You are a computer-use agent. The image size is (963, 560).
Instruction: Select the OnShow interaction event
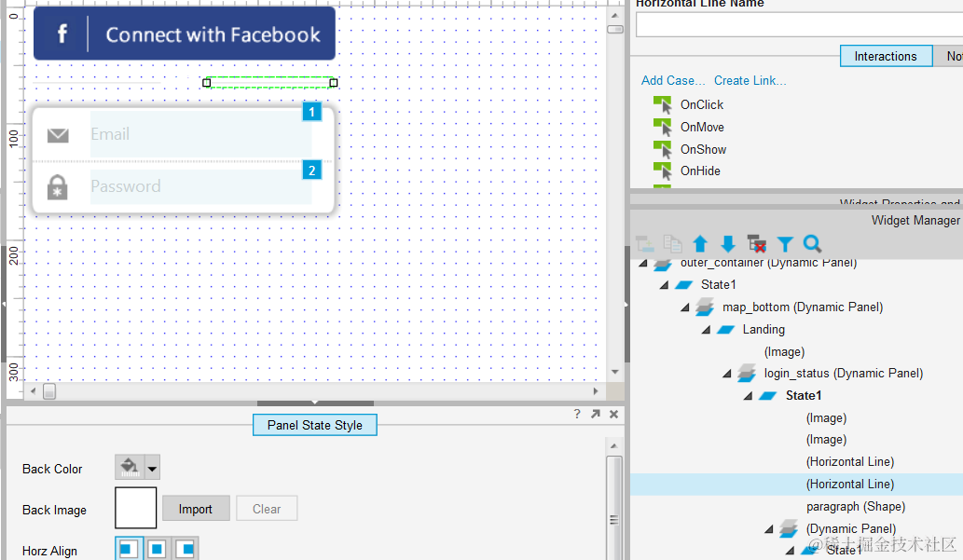click(703, 149)
